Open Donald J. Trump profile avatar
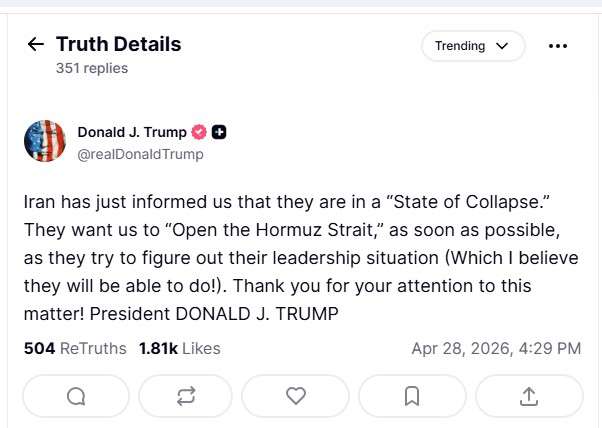The image size is (602, 428). (x=44, y=141)
